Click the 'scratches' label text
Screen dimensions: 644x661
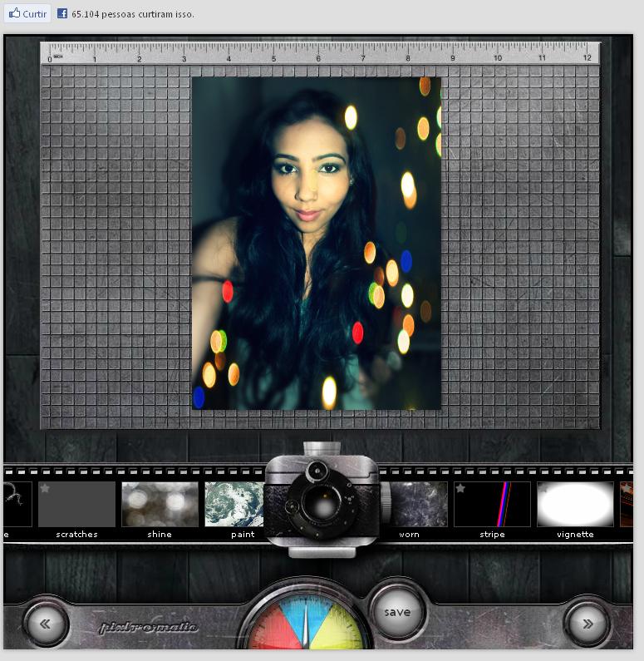(76, 534)
